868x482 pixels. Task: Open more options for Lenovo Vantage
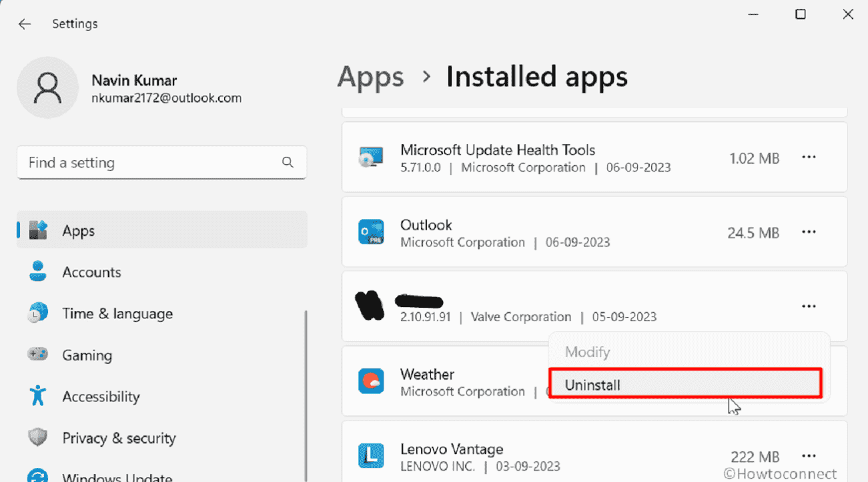[809, 456]
